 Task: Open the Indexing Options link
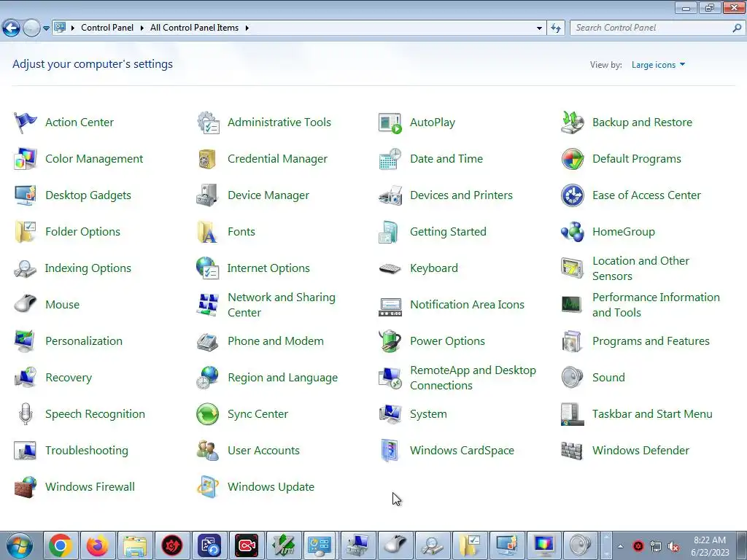click(88, 268)
